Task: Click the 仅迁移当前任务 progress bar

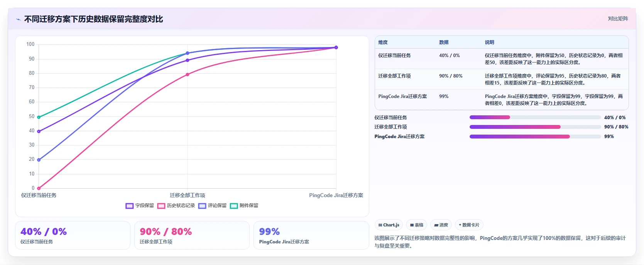Action: pos(535,117)
